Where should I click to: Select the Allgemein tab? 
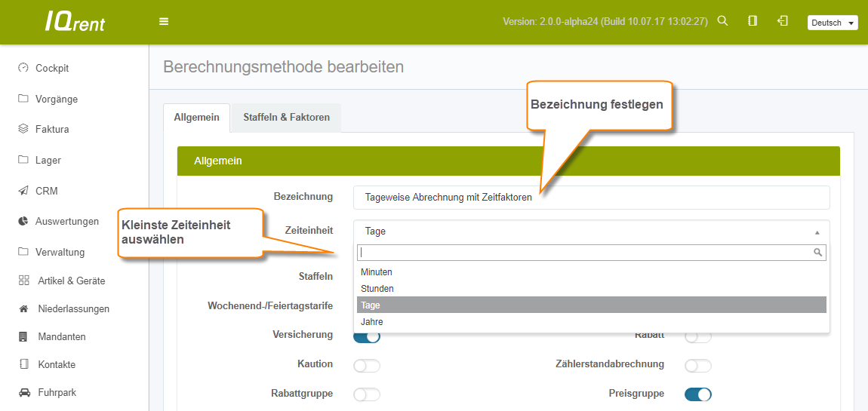196,118
